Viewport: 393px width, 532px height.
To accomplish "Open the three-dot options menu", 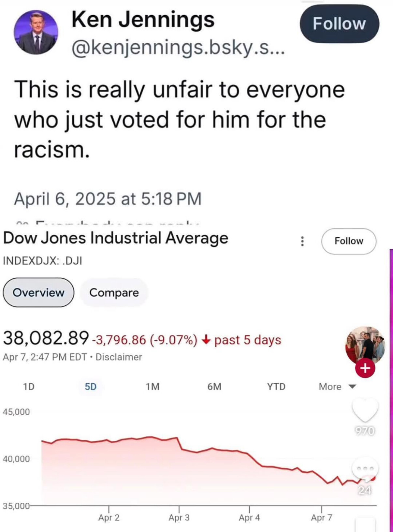I will coord(302,241).
